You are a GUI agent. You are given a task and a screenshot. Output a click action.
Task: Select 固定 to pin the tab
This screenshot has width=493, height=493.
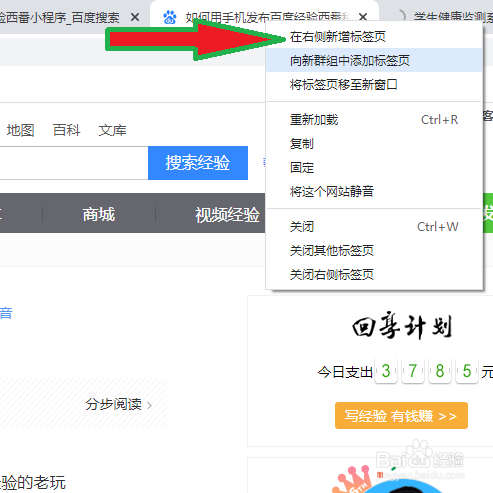click(374, 167)
